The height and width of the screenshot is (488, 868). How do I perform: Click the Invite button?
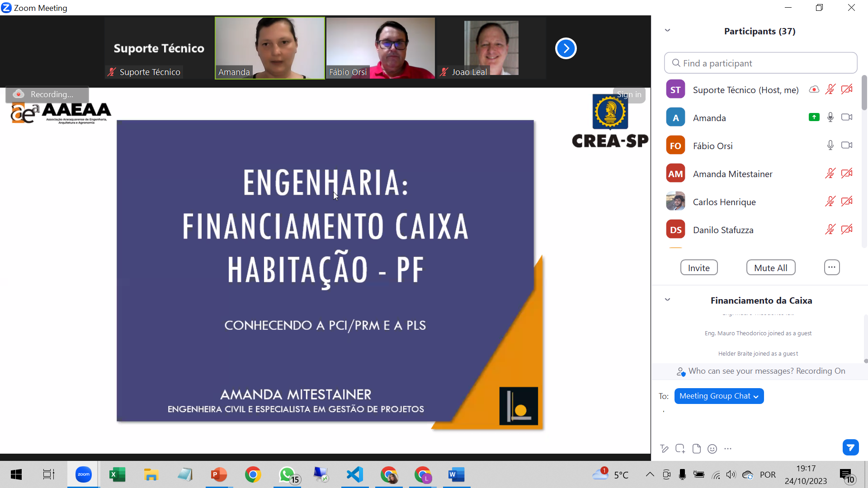tap(699, 267)
